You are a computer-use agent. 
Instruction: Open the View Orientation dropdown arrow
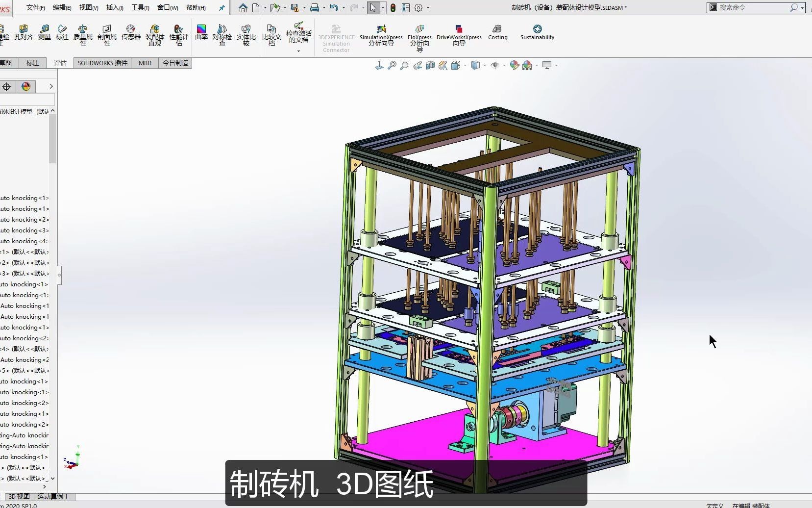465,65
